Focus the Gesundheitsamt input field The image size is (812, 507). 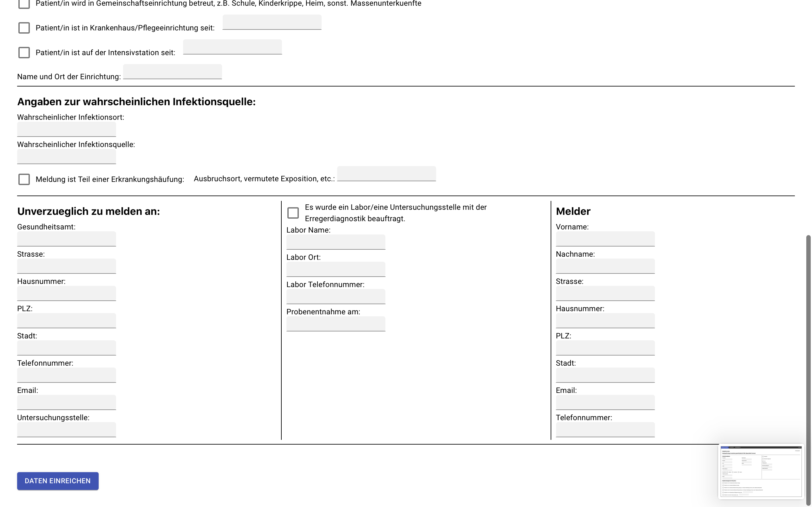pyautogui.click(x=66, y=239)
